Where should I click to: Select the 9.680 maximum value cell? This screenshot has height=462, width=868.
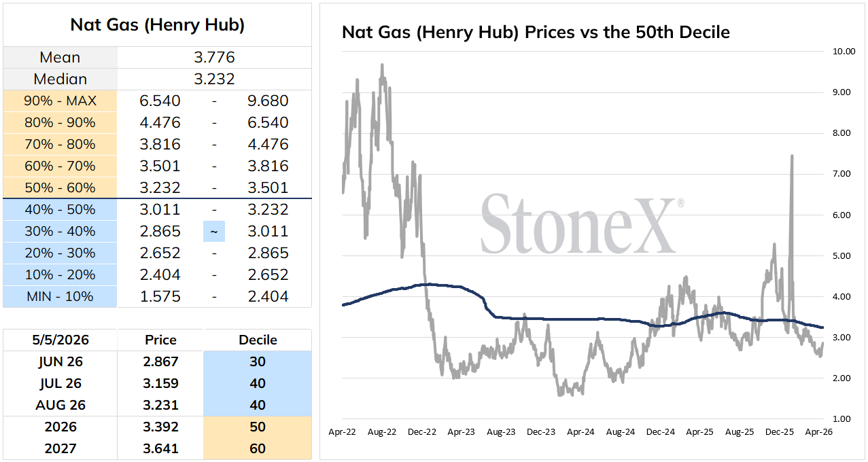268,101
